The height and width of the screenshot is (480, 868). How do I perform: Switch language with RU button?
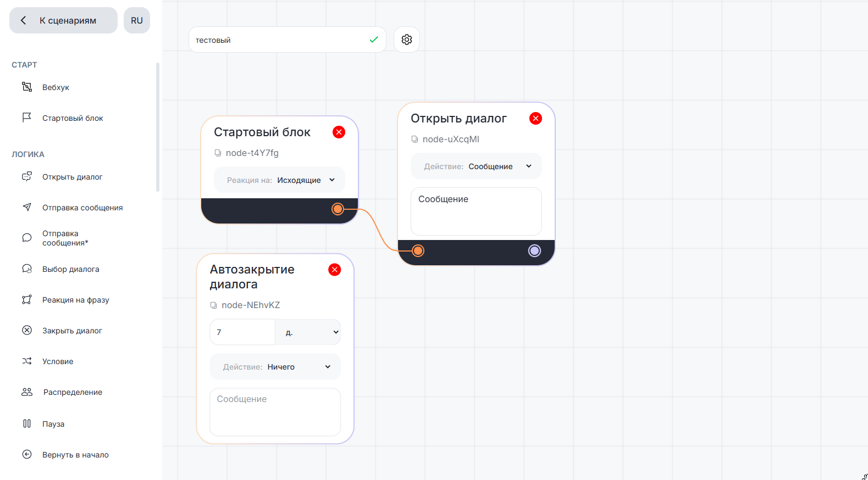click(x=137, y=20)
